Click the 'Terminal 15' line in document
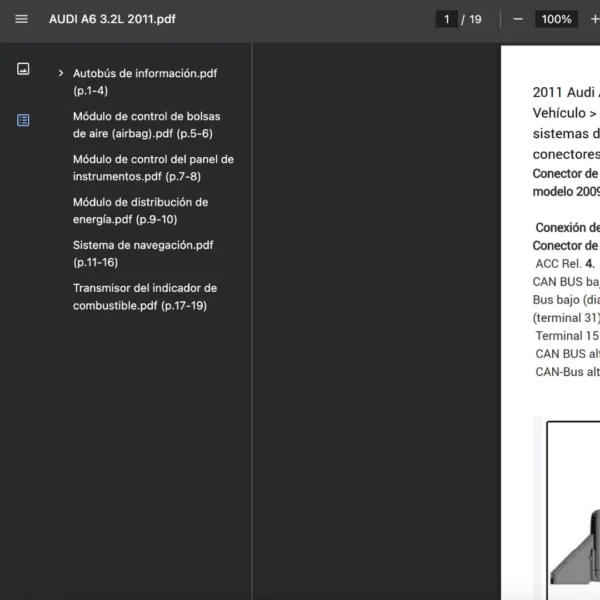The width and height of the screenshot is (600, 600). coord(567,336)
